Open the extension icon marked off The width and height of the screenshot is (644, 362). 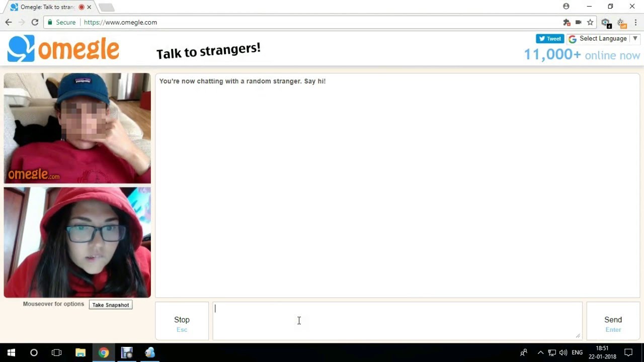point(621,23)
